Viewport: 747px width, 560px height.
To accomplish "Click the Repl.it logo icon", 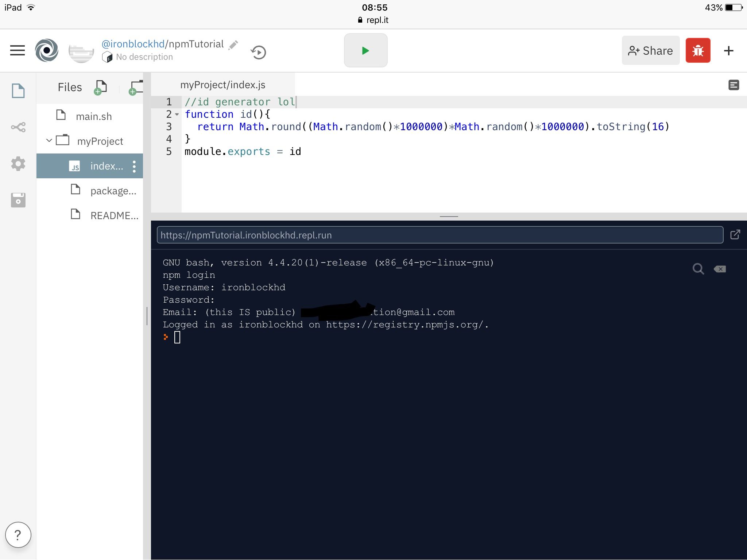I will pyautogui.click(x=47, y=50).
